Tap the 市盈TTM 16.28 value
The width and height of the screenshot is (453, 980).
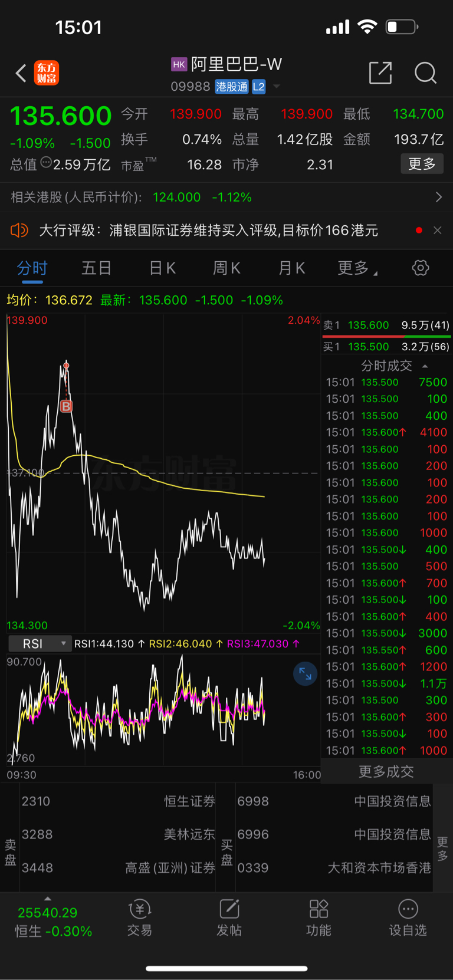tap(204, 165)
